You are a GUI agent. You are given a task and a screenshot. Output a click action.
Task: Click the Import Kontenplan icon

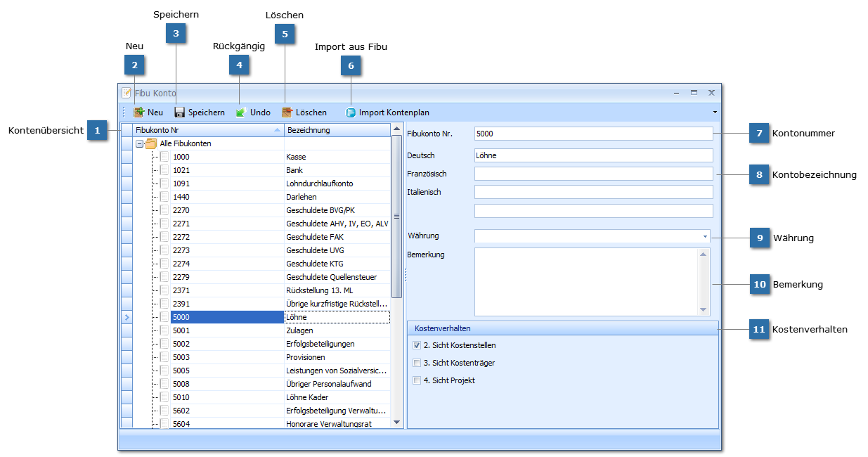tap(351, 112)
